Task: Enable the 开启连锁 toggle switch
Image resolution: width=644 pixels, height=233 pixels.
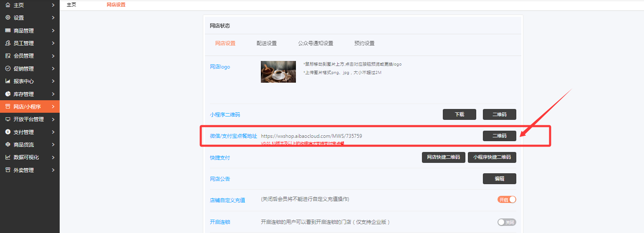Action: pos(507,222)
